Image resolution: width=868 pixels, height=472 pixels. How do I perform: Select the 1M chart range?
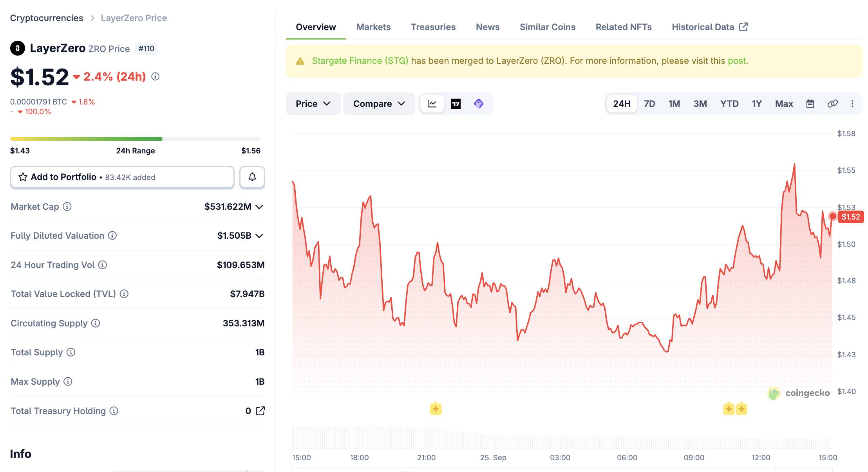674,104
